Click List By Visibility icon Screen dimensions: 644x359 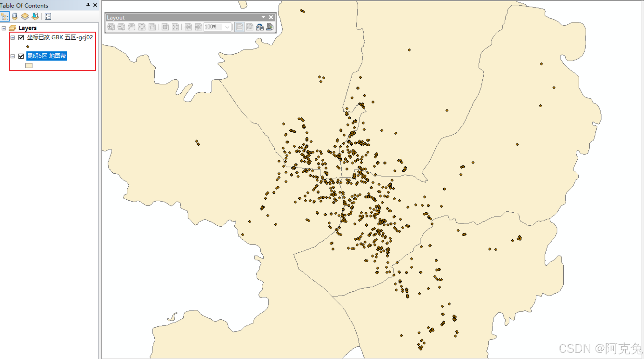[25, 16]
